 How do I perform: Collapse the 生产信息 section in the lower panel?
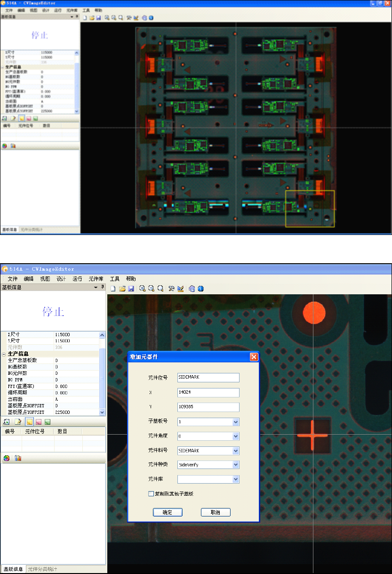(4, 354)
